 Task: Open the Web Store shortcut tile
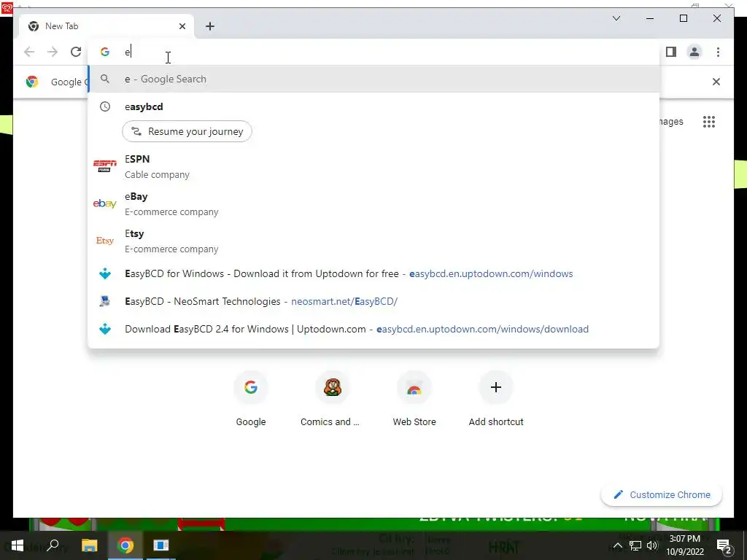coord(414,400)
